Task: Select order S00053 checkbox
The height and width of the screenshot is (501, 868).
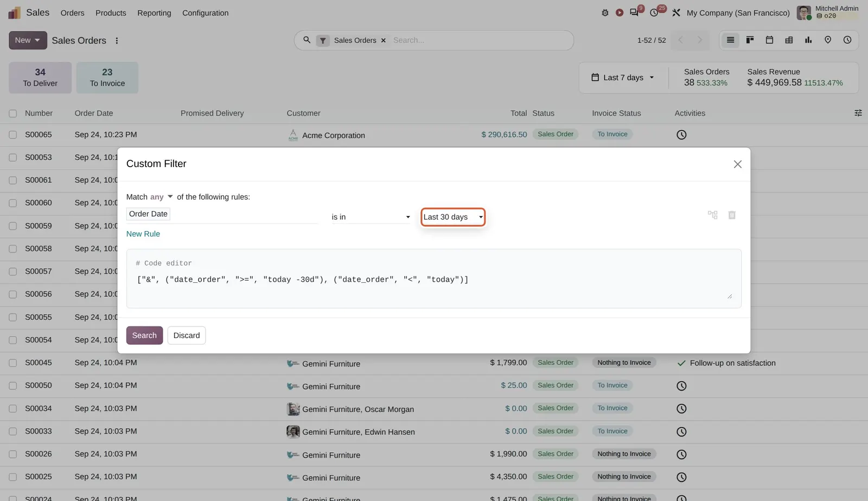Action: tap(12, 157)
